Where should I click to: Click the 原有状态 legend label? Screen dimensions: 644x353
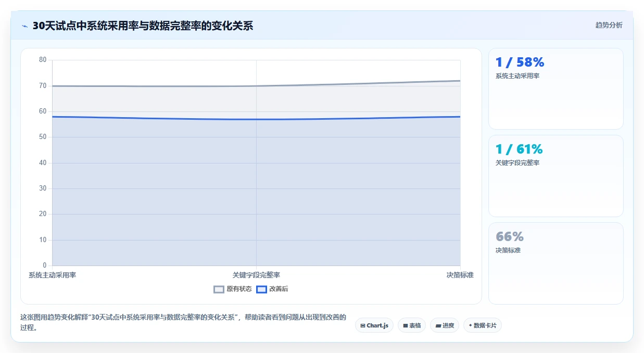(239, 289)
